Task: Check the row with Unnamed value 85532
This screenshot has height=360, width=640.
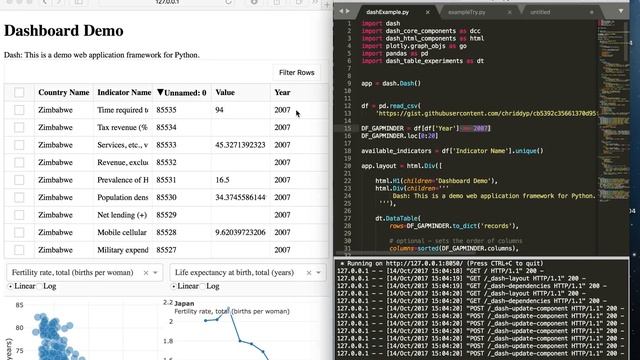Action: click(x=19, y=162)
